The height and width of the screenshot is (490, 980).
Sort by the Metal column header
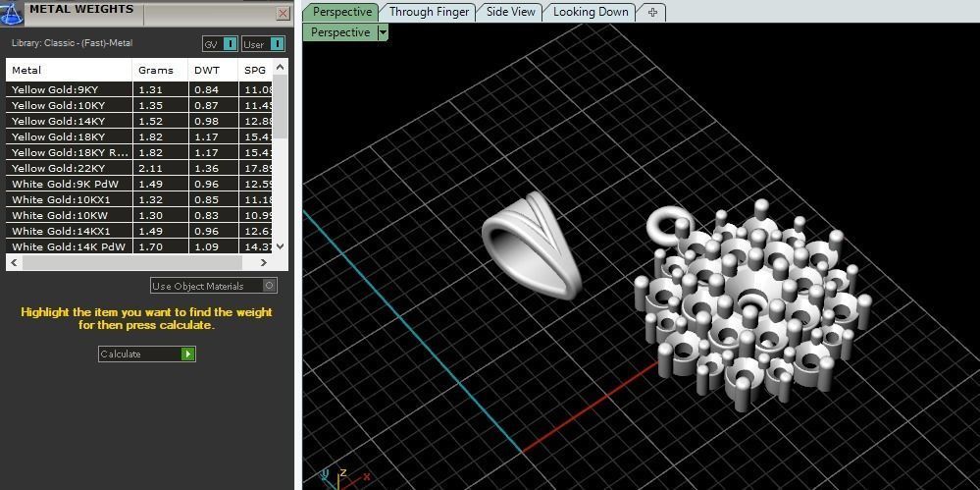coord(70,70)
